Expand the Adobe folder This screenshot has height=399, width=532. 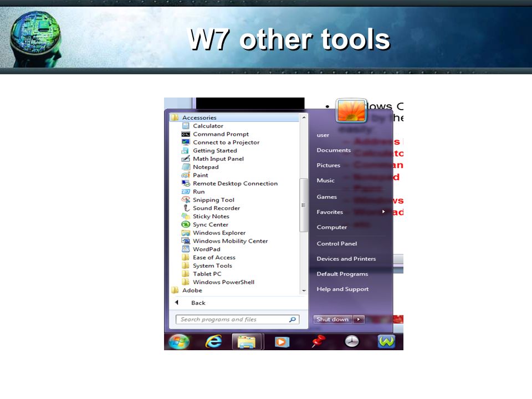187,290
